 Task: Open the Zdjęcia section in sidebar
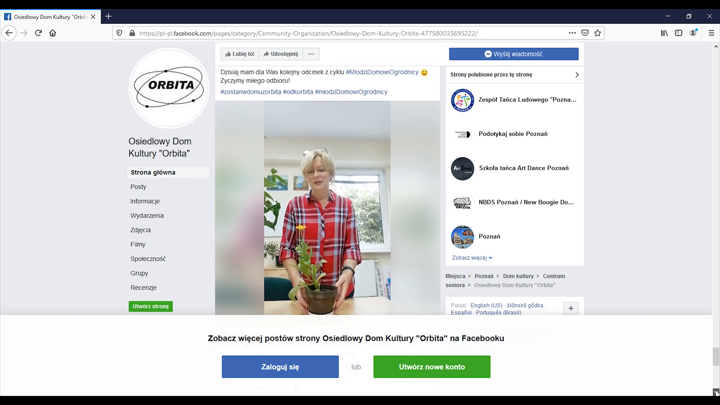click(140, 230)
